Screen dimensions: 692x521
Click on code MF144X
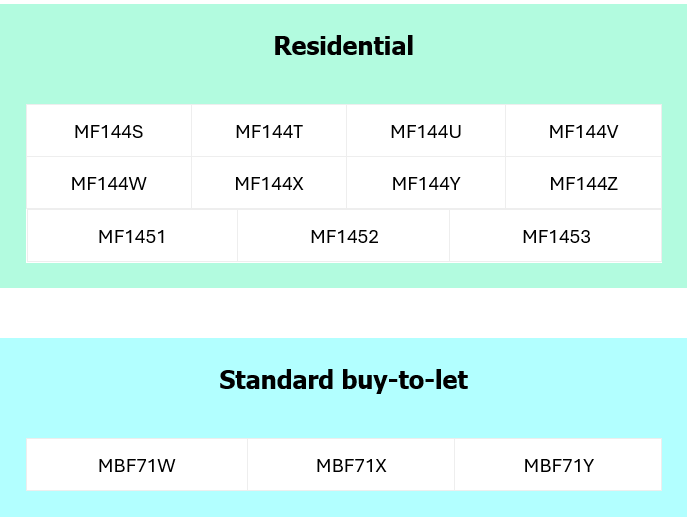(x=269, y=184)
